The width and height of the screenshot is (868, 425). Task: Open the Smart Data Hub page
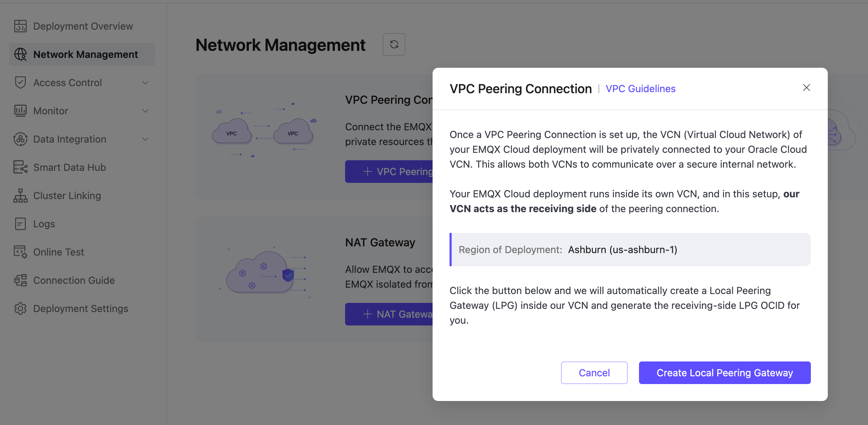click(70, 167)
